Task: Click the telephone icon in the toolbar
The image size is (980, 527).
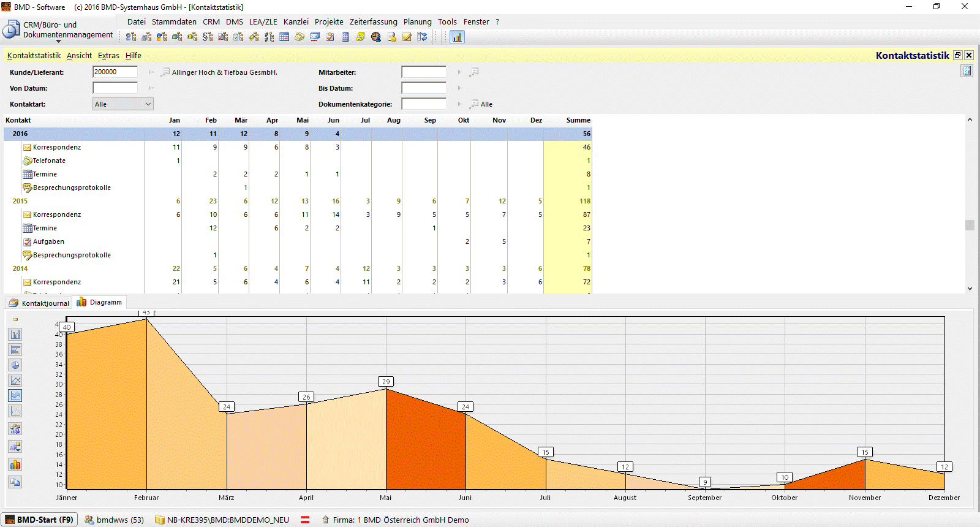Action: (300, 37)
